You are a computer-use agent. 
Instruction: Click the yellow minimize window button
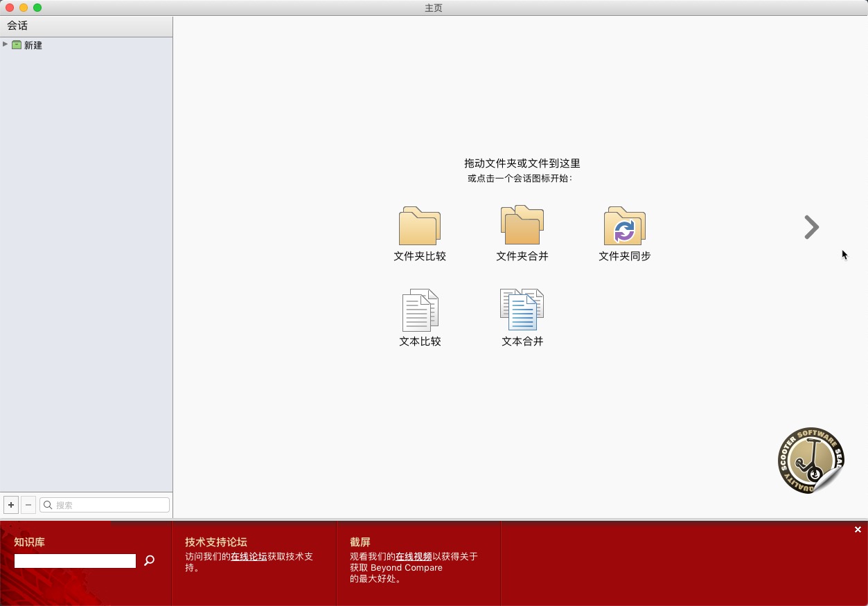(24, 8)
